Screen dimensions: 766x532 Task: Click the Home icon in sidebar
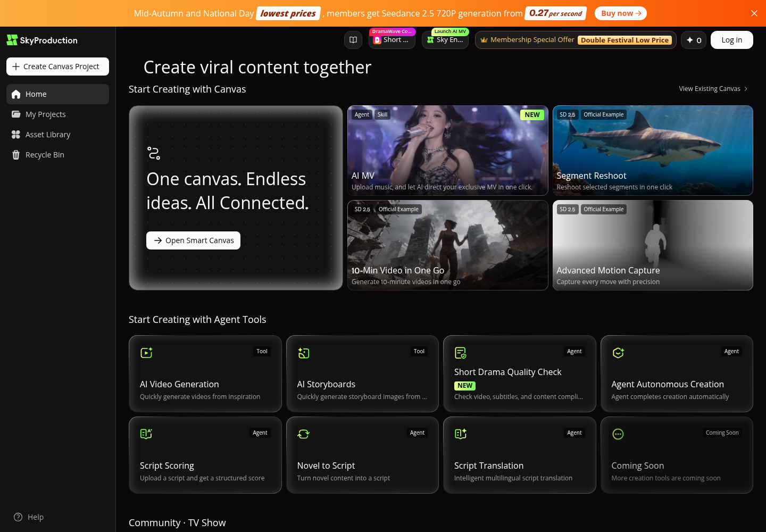[x=16, y=94]
